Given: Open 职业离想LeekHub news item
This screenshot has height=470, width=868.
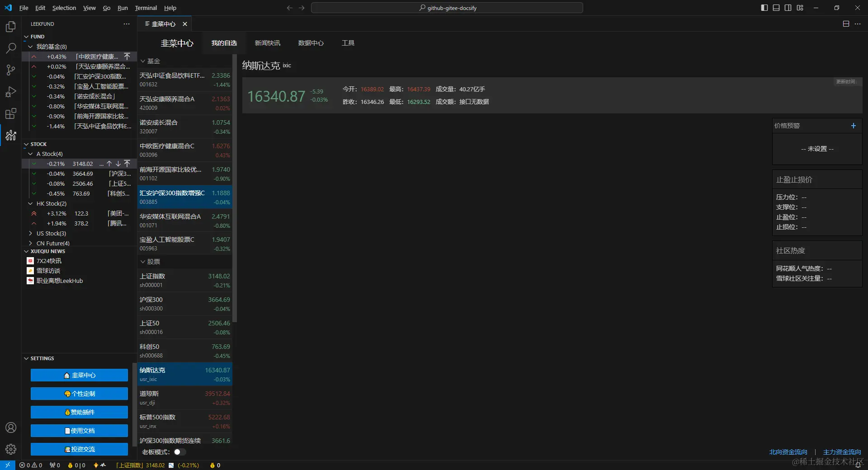Looking at the screenshot, I should [x=60, y=281].
